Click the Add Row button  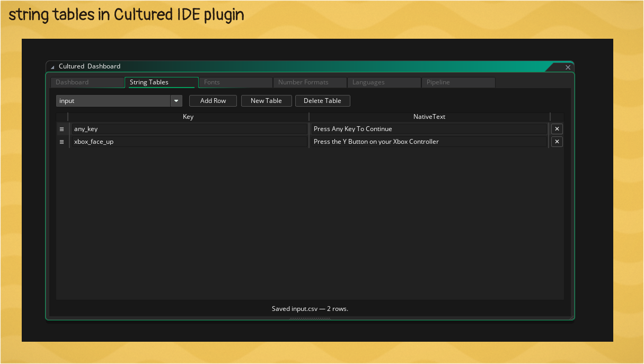pos(213,101)
